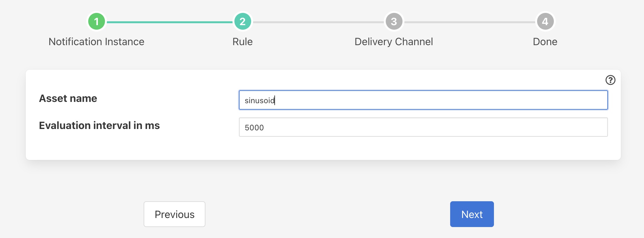Click step 3 gray circle
The image size is (644, 238).
[393, 22]
